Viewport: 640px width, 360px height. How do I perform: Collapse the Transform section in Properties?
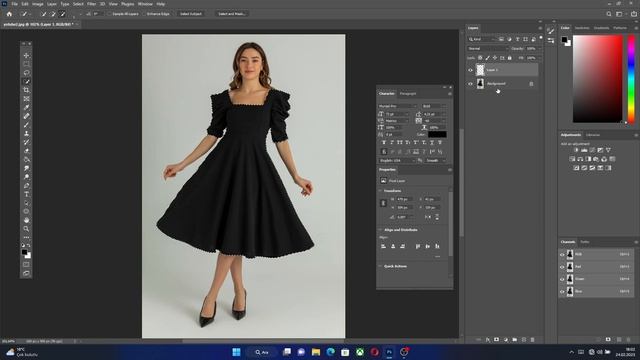[380, 191]
